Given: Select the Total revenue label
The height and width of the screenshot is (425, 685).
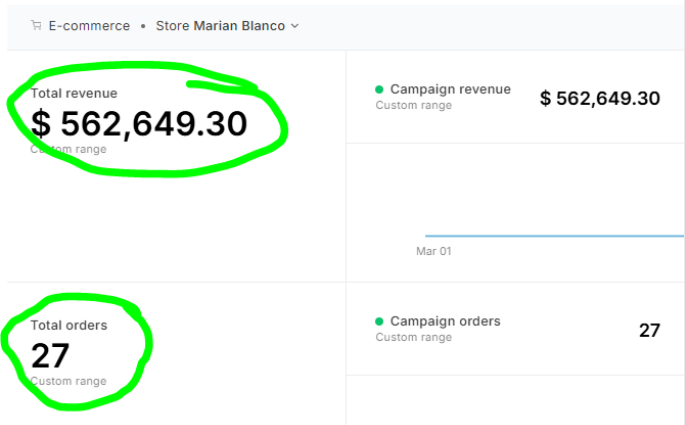Looking at the screenshot, I should (74, 93).
